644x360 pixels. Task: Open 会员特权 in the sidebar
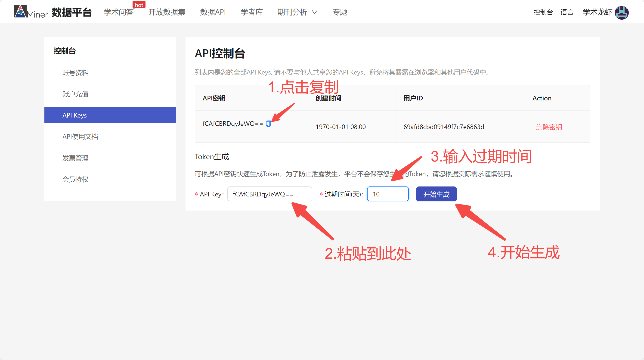75,179
